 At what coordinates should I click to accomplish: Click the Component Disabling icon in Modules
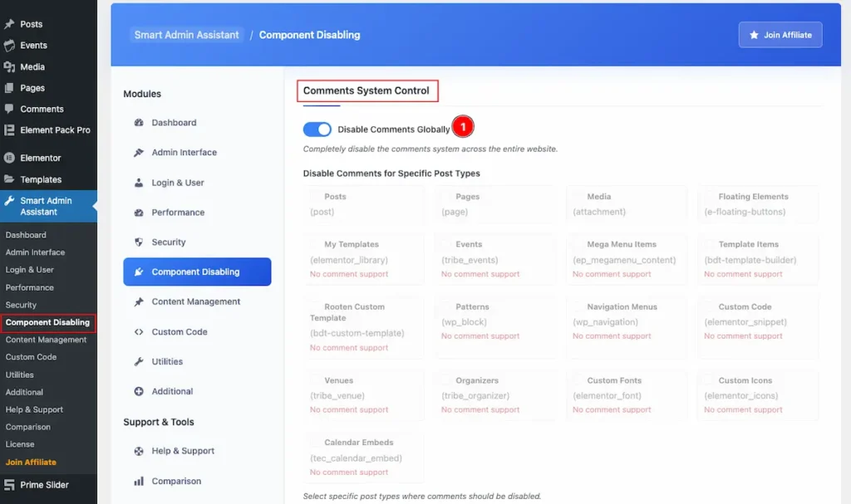[x=139, y=272]
